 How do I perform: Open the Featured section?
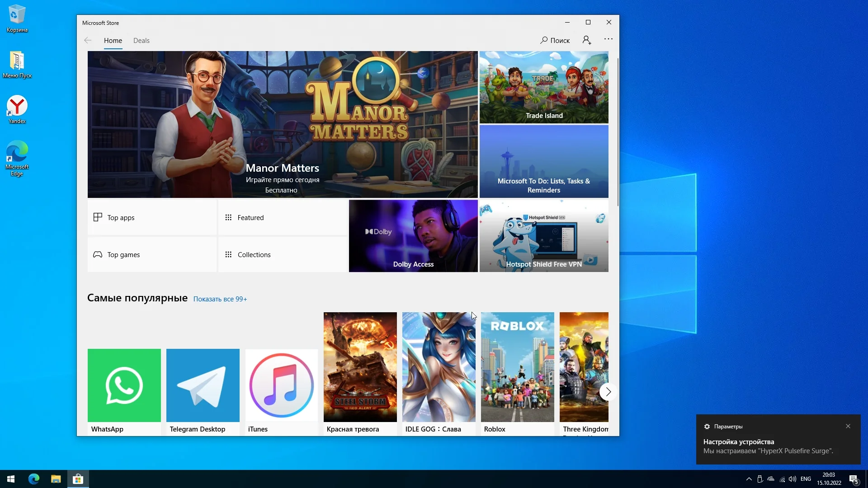282,217
